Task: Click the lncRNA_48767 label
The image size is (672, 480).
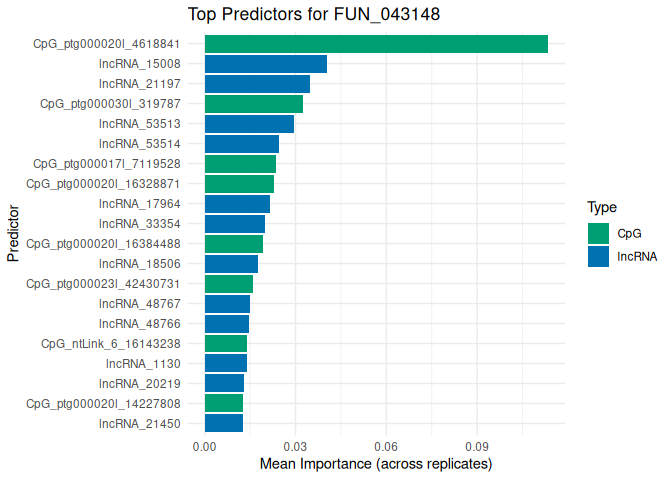Action: coord(140,303)
